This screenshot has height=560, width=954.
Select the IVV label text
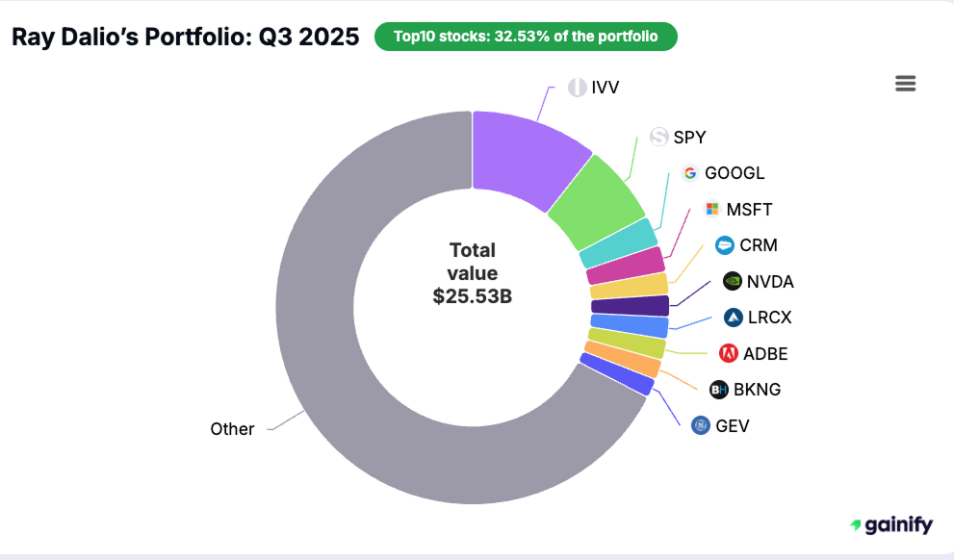pyautogui.click(x=606, y=87)
